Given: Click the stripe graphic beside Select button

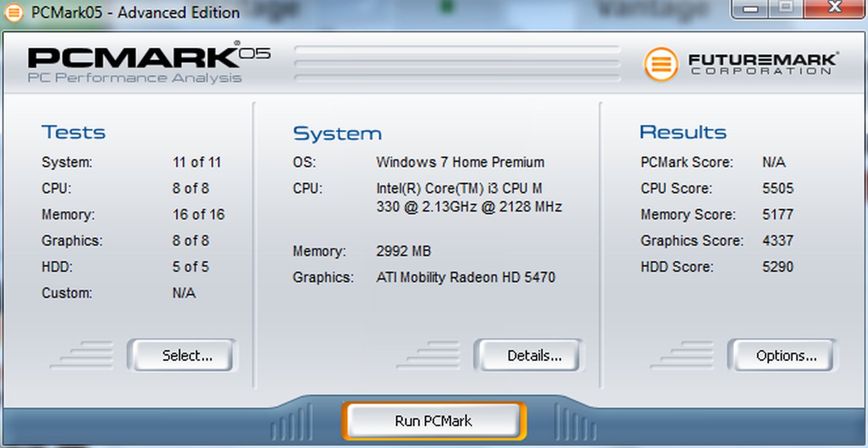Looking at the screenshot, I should tap(84, 355).
